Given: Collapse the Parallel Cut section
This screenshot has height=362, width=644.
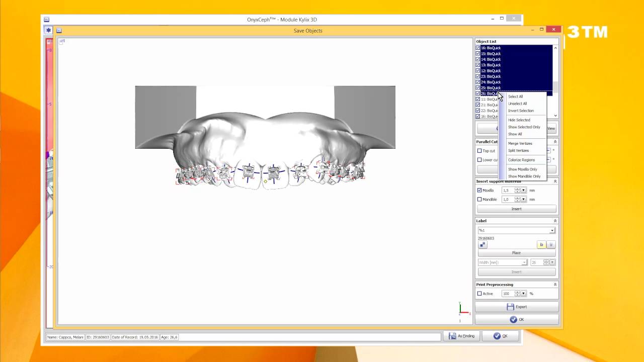Looking at the screenshot, I should point(555,142).
